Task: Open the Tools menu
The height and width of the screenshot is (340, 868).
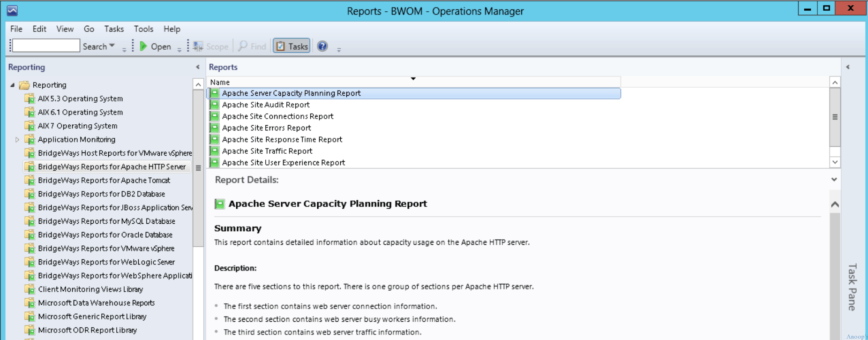Action: [x=143, y=29]
